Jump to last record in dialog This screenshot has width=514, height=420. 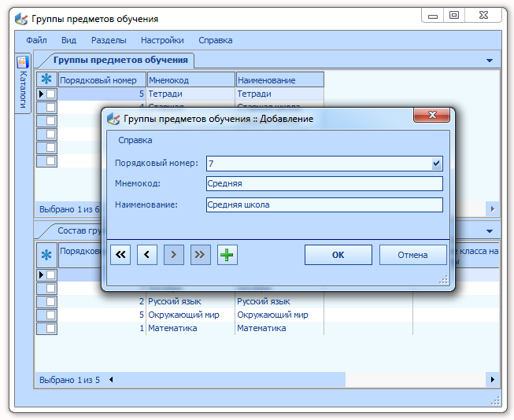pyautogui.click(x=200, y=255)
